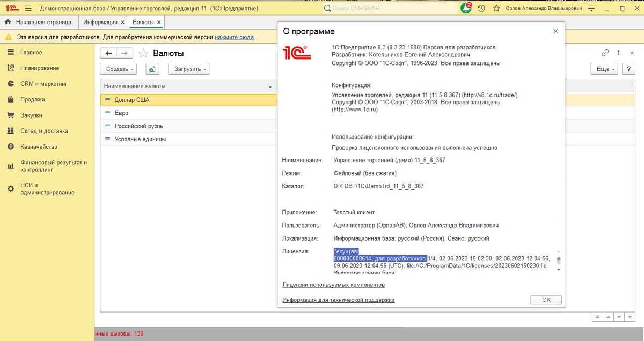Open НСИ и администрирование section
Image resolution: width=644 pixels, height=341 pixels.
[x=47, y=188]
